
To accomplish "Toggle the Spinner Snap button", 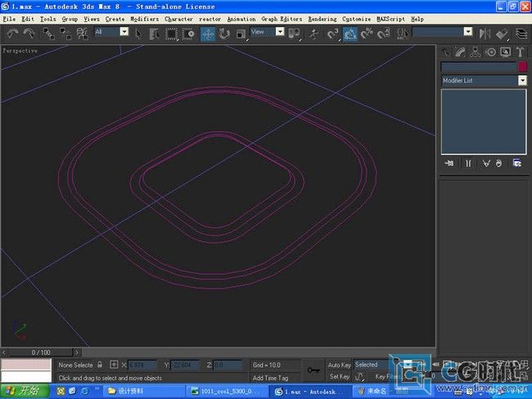I will point(383,34).
